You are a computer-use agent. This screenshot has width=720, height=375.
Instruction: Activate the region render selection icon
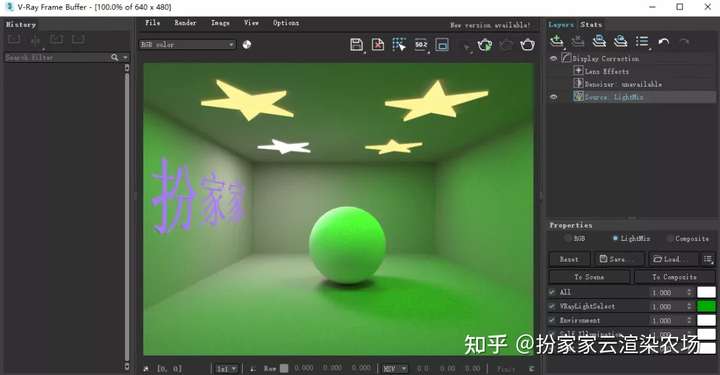(x=399, y=45)
